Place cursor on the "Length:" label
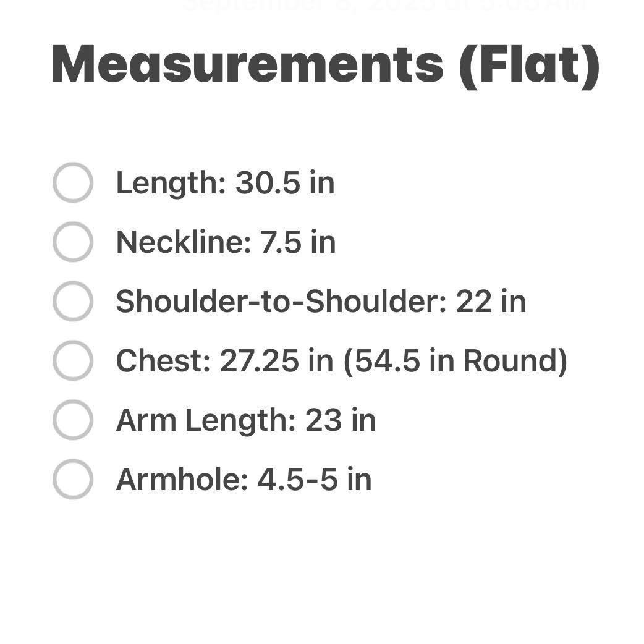The image size is (644, 644). point(171,184)
